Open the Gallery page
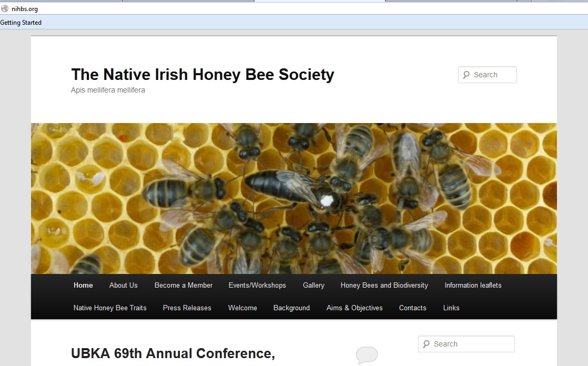The height and width of the screenshot is (366, 588). coord(313,286)
